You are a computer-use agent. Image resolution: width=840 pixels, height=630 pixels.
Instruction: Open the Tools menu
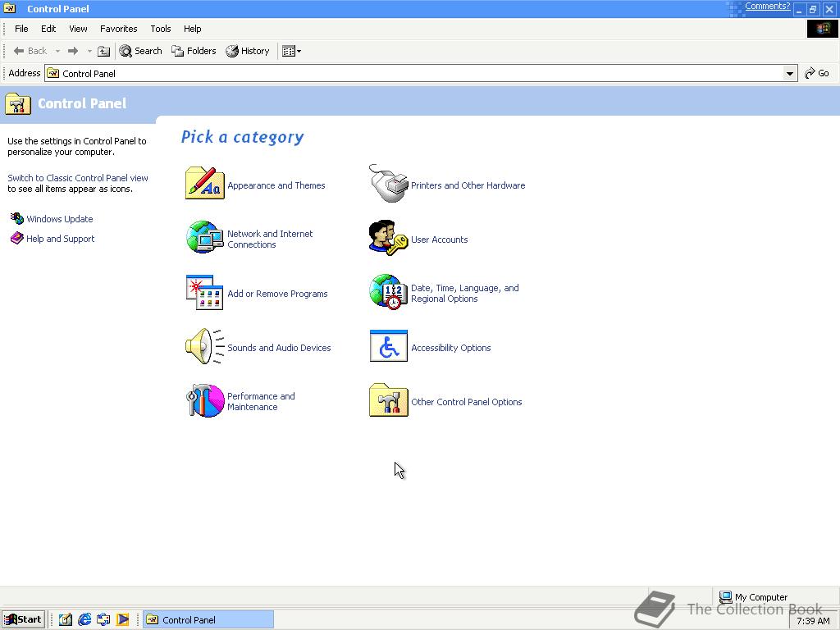click(x=160, y=29)
